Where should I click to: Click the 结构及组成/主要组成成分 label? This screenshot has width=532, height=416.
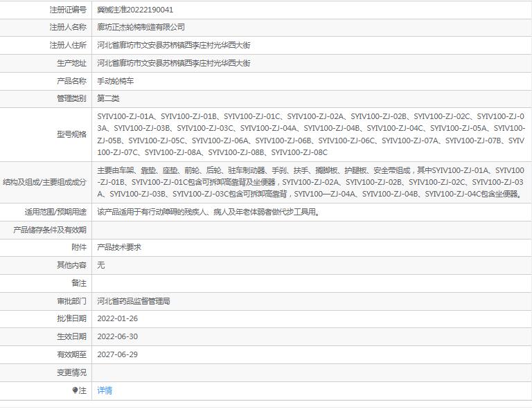[x=45, y=183]
